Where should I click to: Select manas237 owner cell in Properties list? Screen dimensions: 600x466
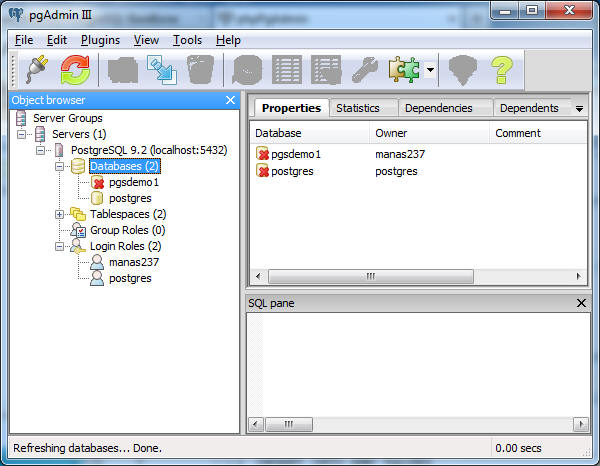(400, 154)
